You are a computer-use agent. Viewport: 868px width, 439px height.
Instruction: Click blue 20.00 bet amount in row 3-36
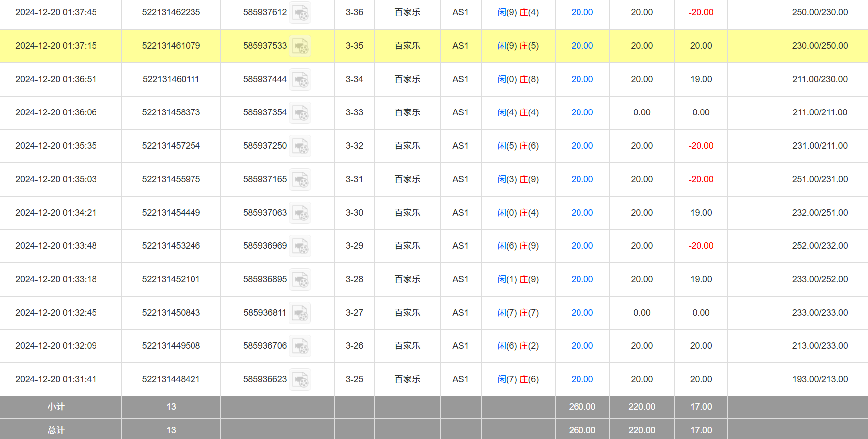pyautogui.click(x=581, y=12)
